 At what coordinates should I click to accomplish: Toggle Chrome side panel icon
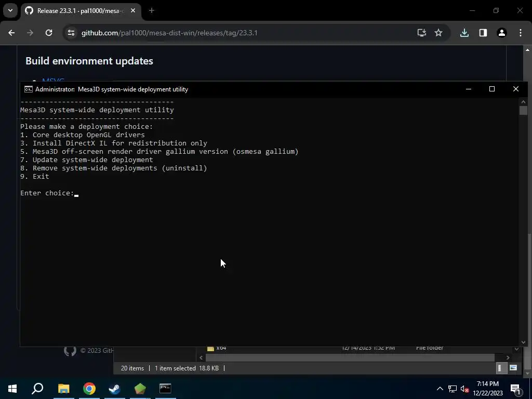[483, 33]
